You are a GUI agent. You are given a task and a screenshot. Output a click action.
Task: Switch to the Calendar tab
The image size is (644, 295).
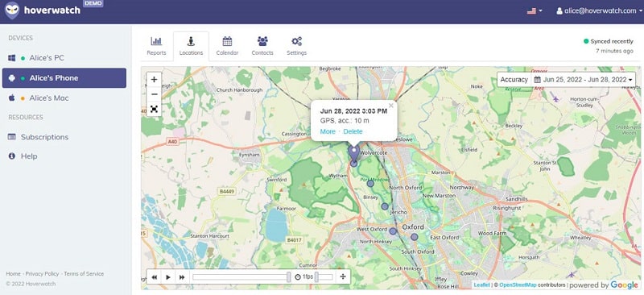pos(227,46)
